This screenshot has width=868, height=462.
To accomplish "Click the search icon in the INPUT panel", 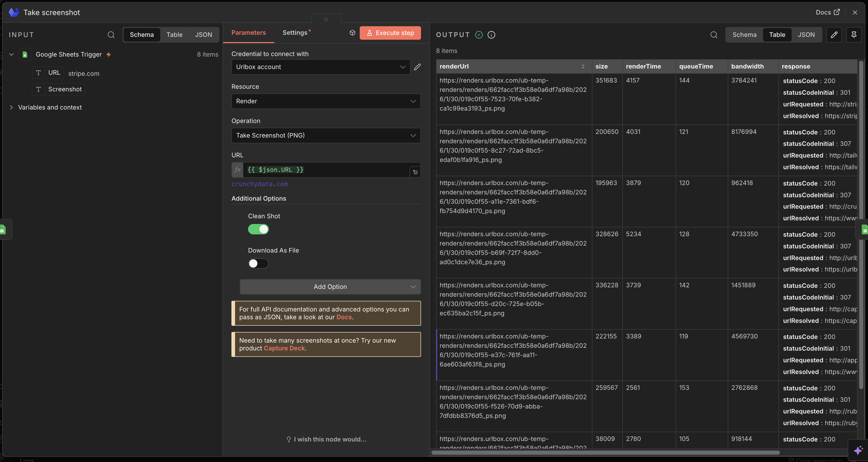I will click(x=111, y=35).
